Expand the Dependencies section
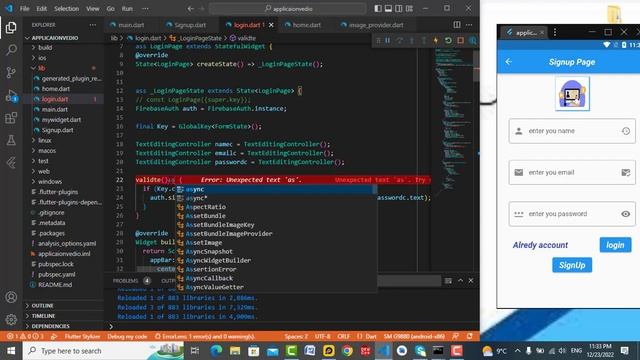This screenshot has width=640, height=360. click(x=50, y=326)
